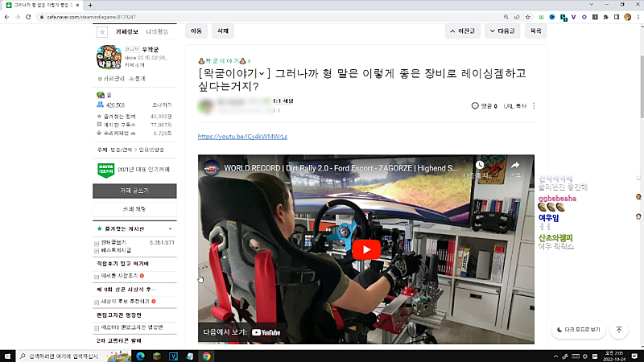Click the tab search down-chevron
This screenshot has width=644, height=362.
(591, 5)
